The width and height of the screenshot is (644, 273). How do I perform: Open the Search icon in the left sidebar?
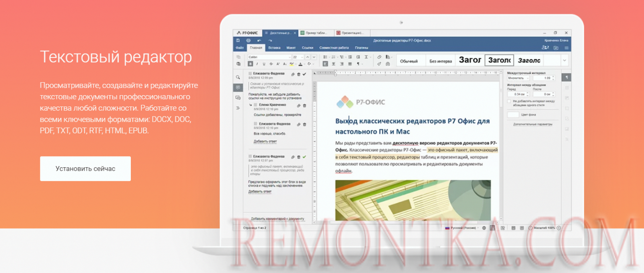coord(238,77)
